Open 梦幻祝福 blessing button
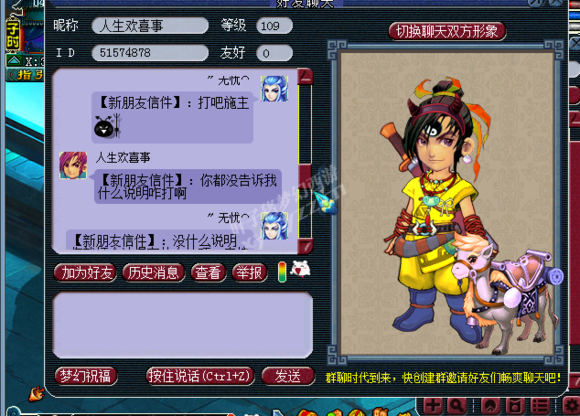 coord(86,376)
